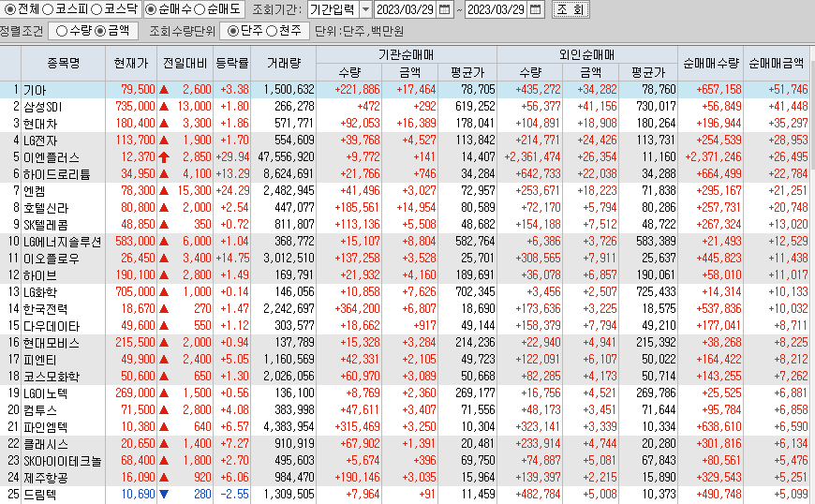Select the 호텔신라 stock name
815x504 pixels.
pos(46,208)
